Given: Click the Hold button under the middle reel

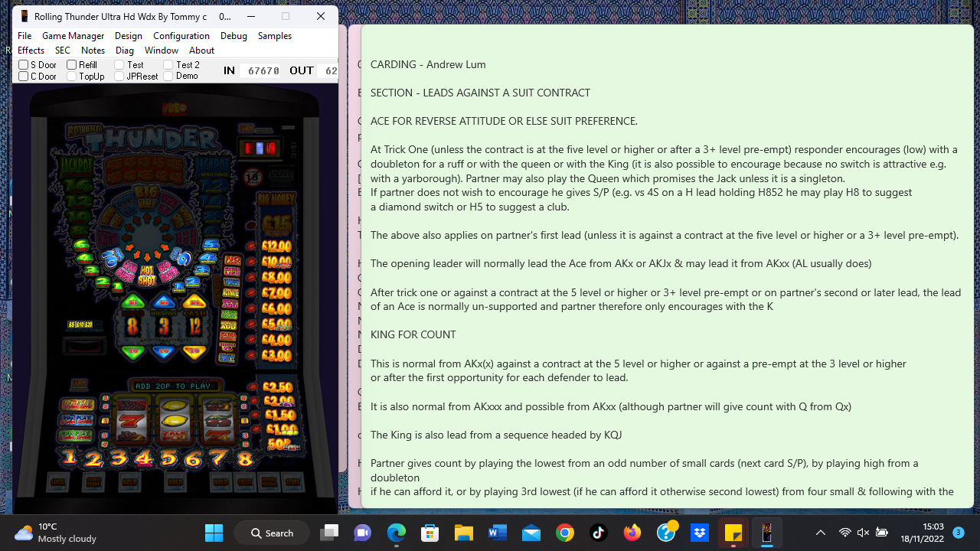Looking at the screenshot, I should point(175,482).
